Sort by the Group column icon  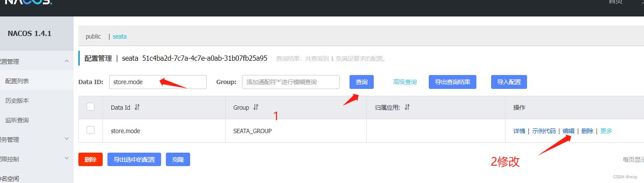[x=256, y=108]
